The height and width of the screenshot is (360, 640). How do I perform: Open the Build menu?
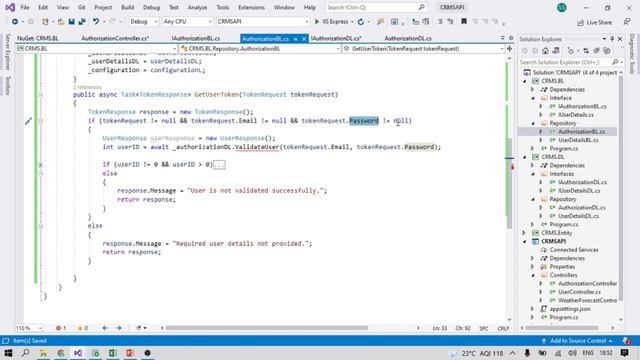pyautogui.click(x=127, y=7)
